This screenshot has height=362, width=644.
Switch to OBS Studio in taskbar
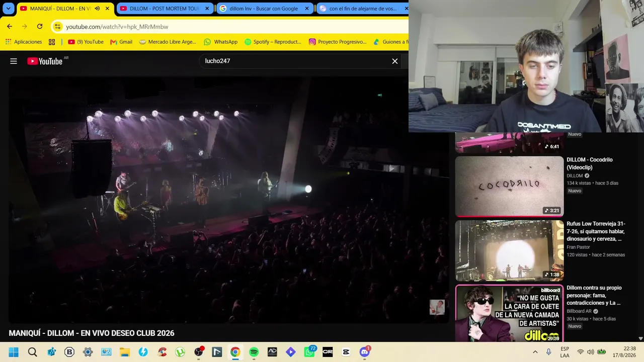(x=199, y=352)
